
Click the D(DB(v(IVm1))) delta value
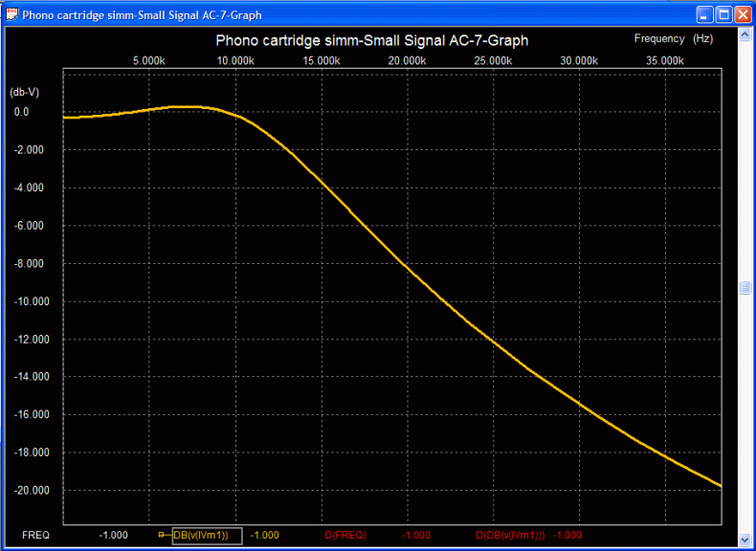[x=567, y=535]
